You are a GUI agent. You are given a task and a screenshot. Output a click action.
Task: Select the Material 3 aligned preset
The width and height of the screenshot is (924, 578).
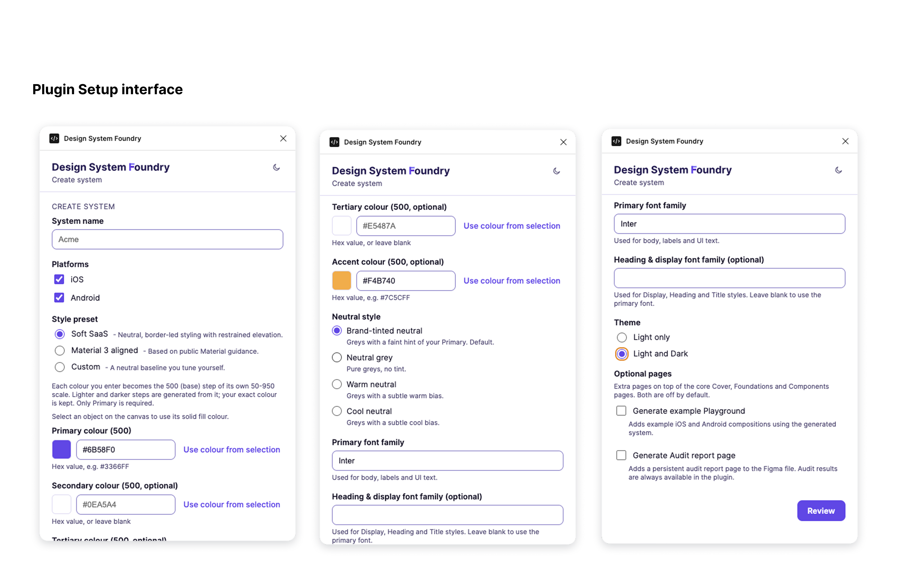59,351
